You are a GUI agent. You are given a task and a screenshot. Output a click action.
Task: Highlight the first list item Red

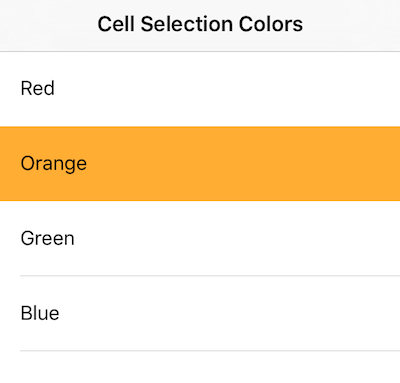point(200,89)
